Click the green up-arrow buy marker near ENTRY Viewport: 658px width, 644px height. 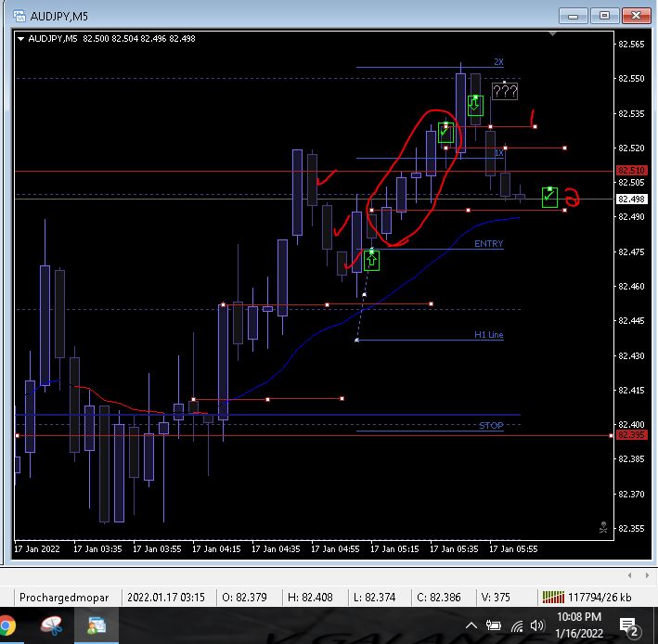[x=371, y=260]
